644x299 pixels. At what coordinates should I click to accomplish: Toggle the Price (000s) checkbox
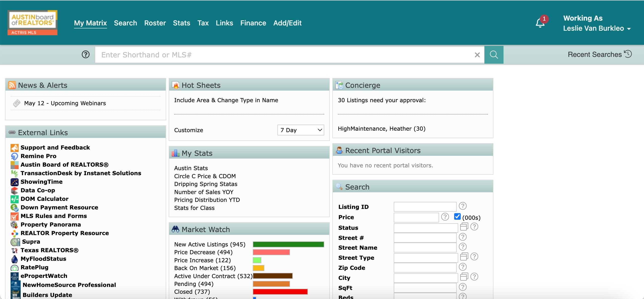pos(457,216)
